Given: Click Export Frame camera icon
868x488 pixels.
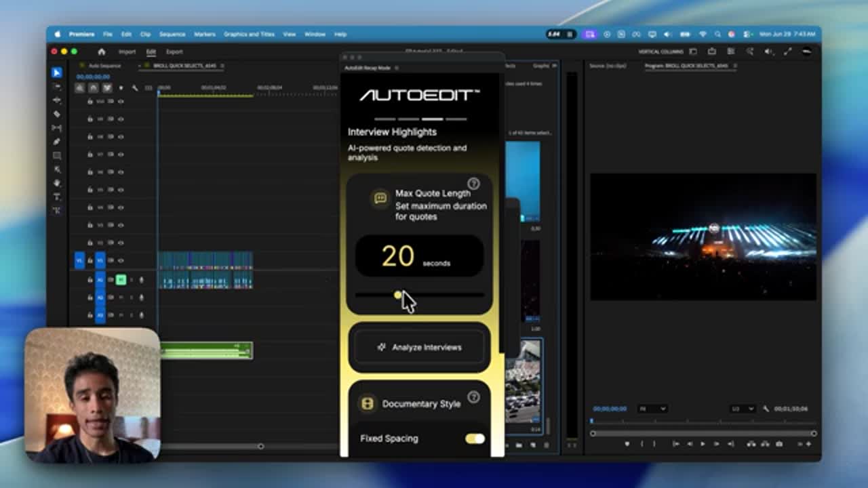Looking at the screenshot, I should pyautogui.click(x=779, y=444).
